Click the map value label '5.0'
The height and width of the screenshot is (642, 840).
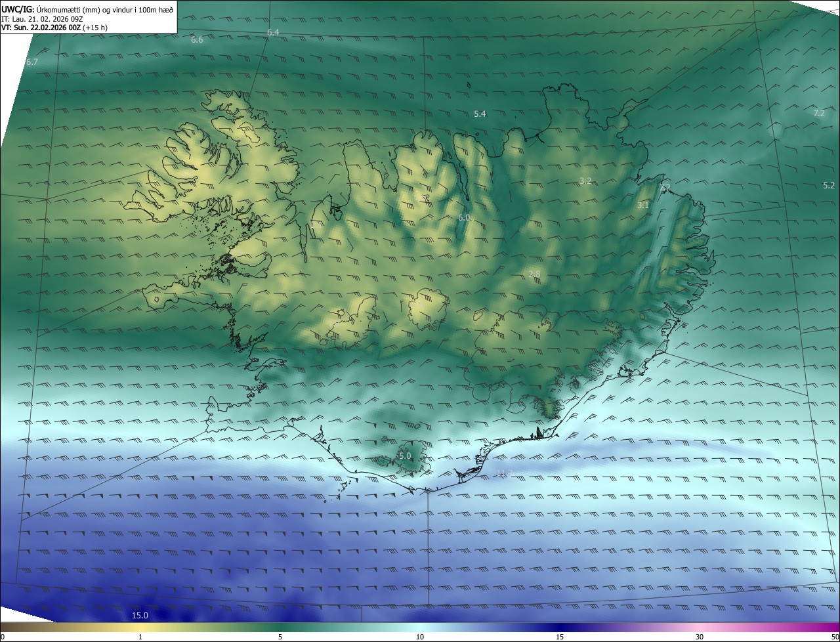[x=405, y=456]
